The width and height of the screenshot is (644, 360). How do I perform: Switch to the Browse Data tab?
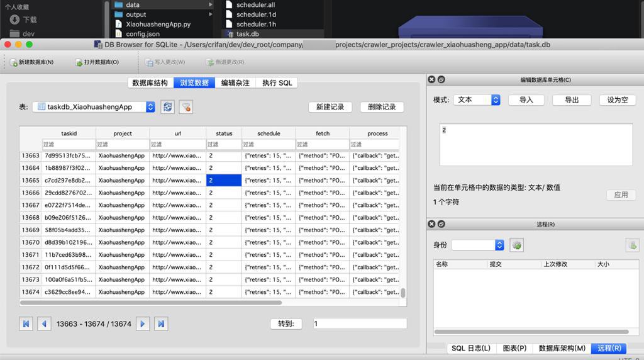(x=194, y=83)
